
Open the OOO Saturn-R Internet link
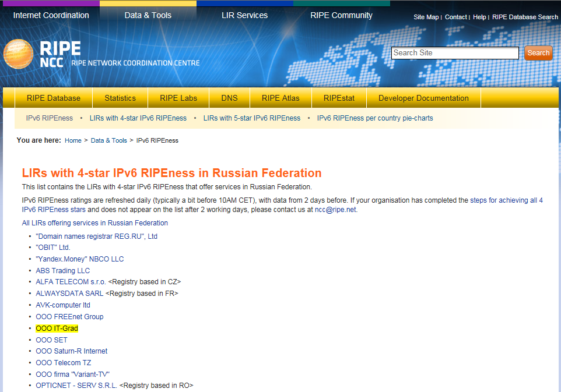pos(72,351)
